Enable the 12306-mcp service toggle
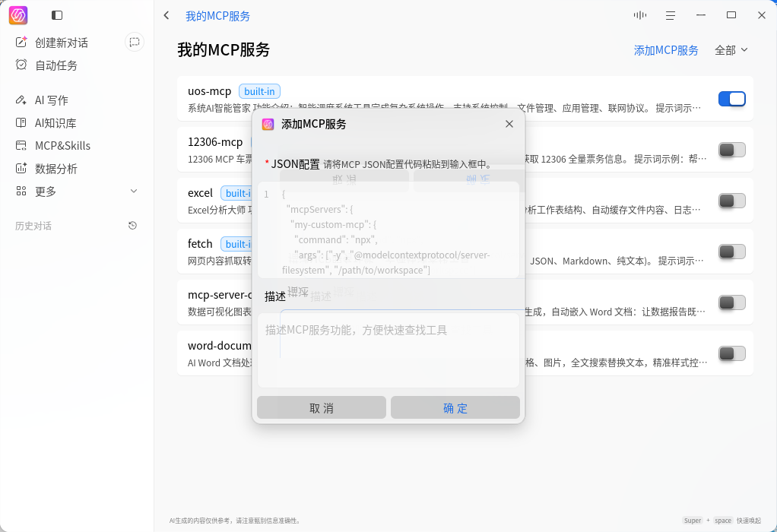777x532 pixels. click(732, 150)
